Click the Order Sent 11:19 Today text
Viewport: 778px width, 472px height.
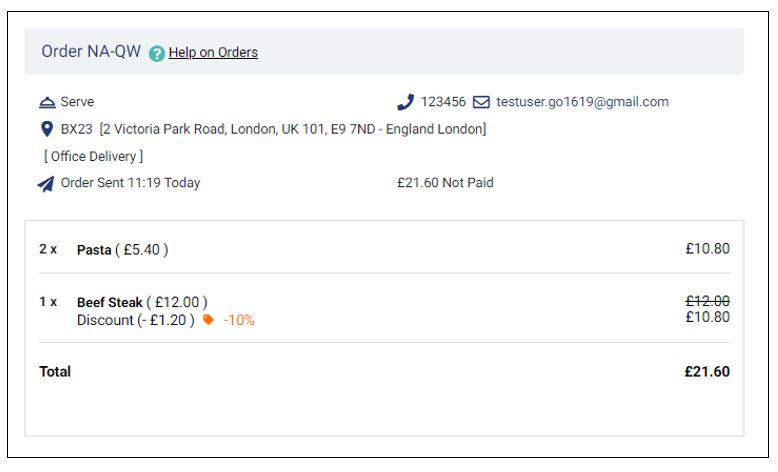(130, 183)
